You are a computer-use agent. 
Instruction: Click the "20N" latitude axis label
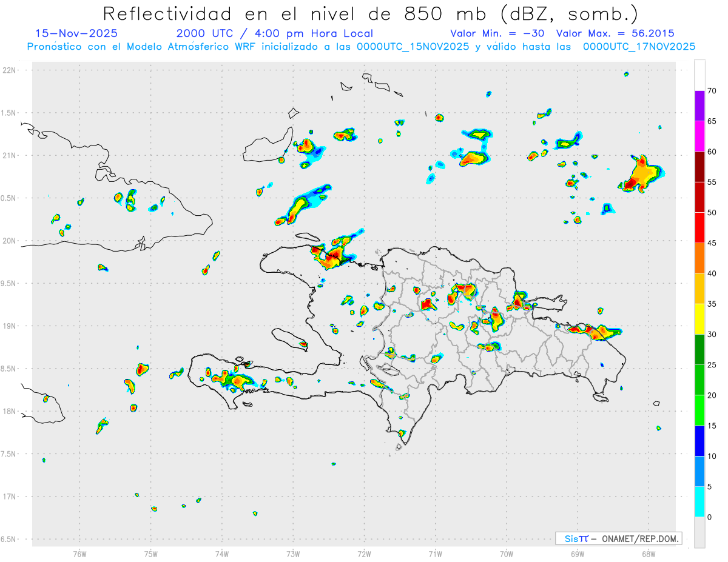click(10, 241)
